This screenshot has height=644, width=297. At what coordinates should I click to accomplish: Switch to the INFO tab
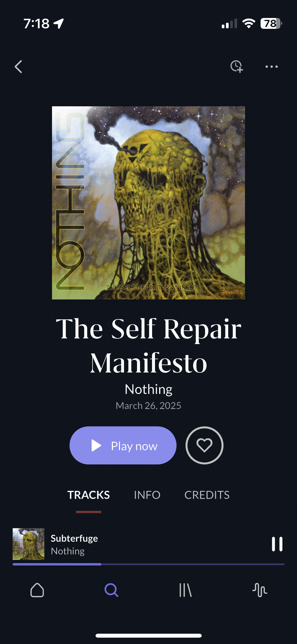coord(147,495)
